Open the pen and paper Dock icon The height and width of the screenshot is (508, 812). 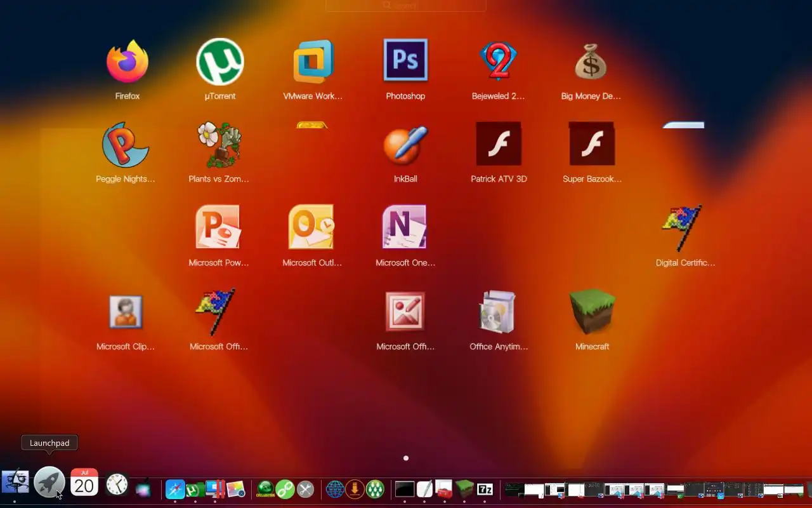424,489
